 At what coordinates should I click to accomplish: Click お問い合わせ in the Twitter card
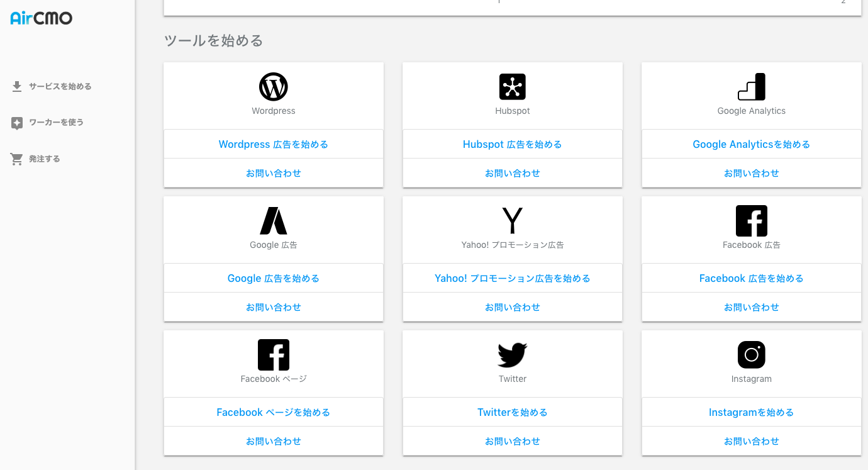(x=513, y=441)
